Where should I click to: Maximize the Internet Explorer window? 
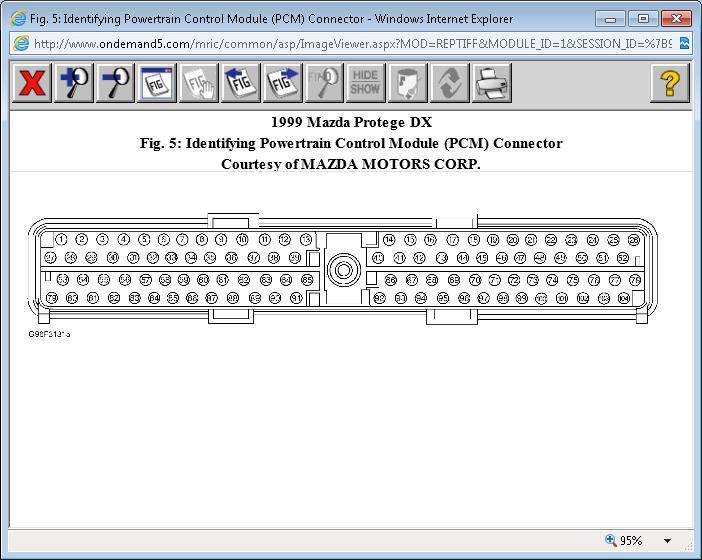pos(643,19)
